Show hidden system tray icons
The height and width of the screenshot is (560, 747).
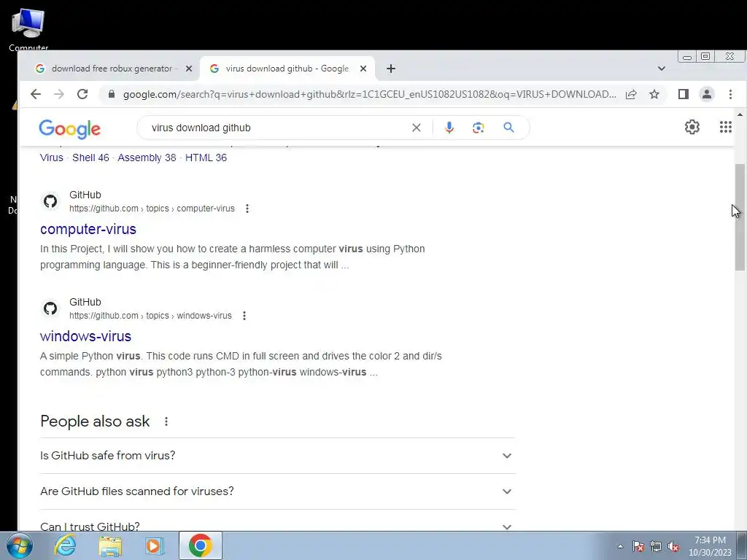(x=620, y=546)
